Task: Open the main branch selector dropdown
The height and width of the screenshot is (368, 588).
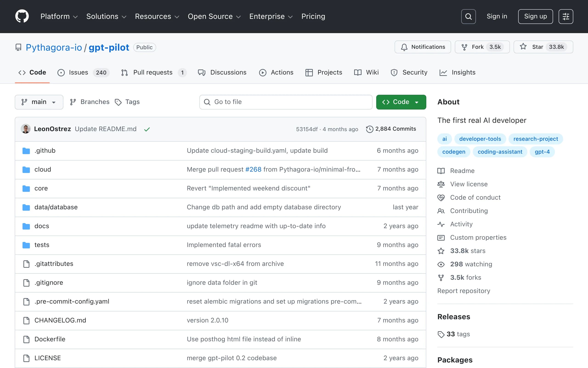Action: pos(39,102)
